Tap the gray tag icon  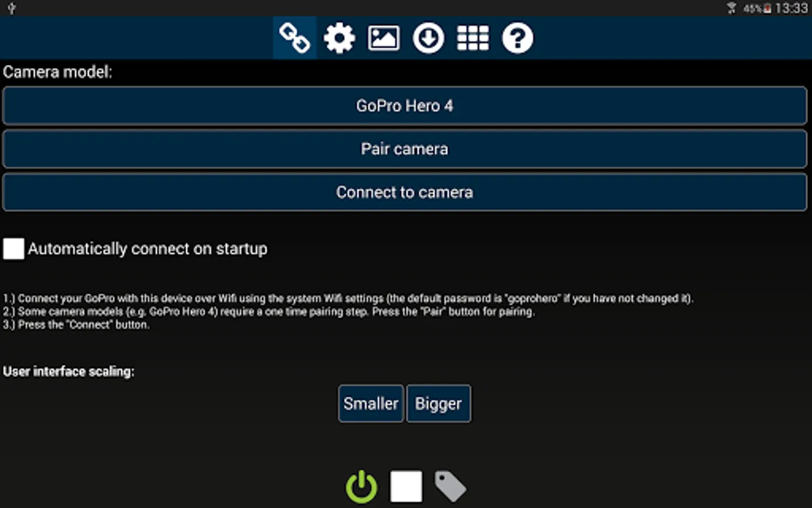click(x=450, y=486)
